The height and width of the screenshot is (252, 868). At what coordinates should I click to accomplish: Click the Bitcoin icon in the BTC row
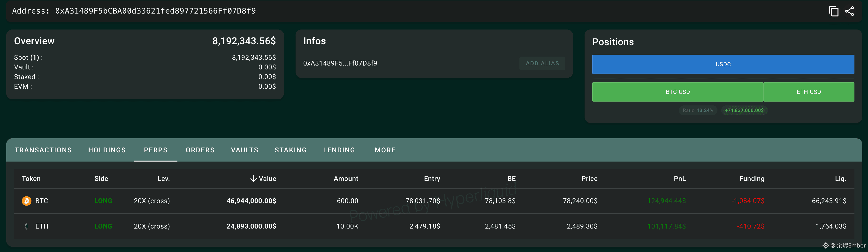pyautogui.click(x=26, y=201)
